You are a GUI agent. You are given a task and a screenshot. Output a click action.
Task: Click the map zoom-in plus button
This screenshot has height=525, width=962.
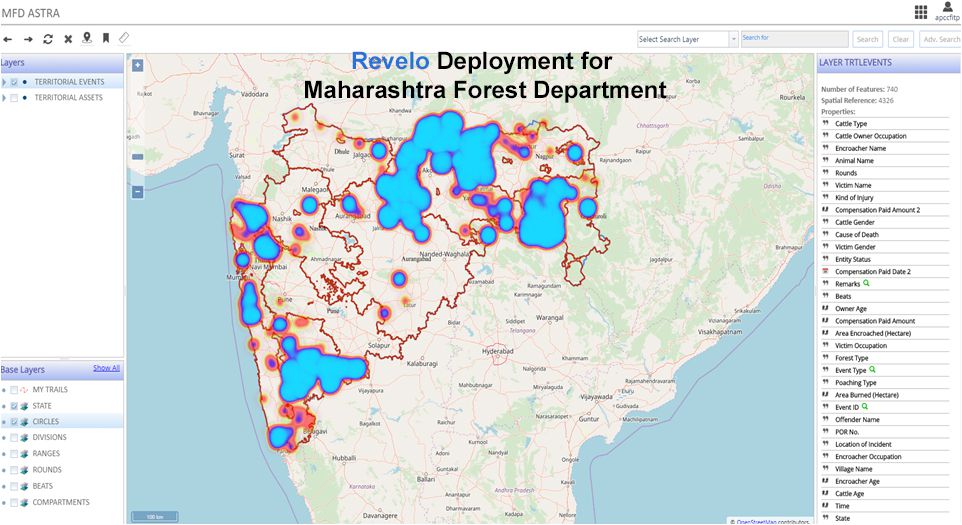[137, 66]
